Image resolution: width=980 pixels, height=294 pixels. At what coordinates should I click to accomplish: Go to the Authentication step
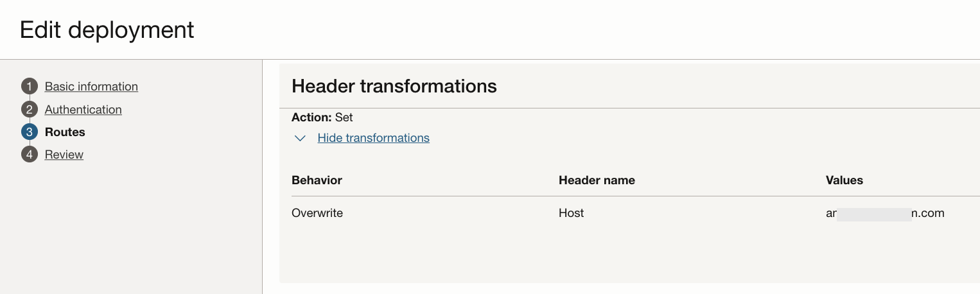pos(83,110)
